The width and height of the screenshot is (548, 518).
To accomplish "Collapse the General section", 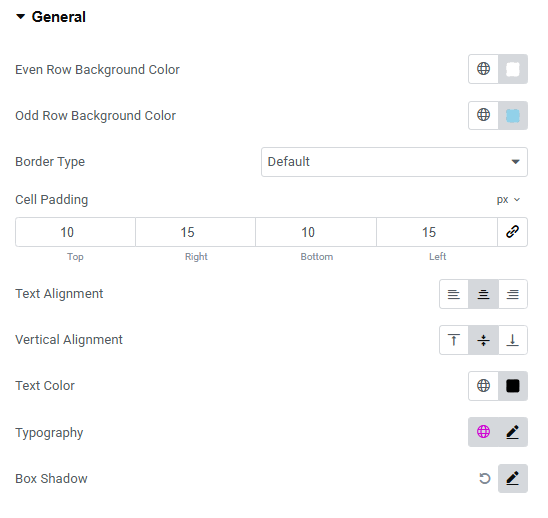I will pos(51,17).
